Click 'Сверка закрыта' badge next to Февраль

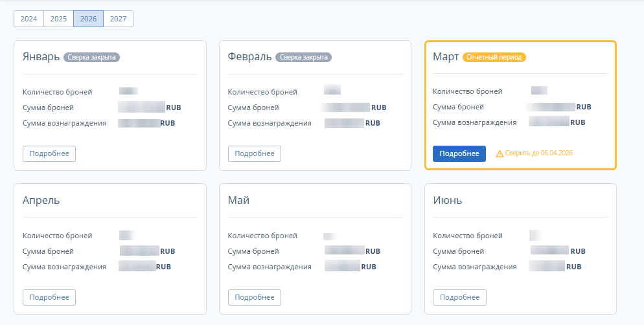pos(303,57)
